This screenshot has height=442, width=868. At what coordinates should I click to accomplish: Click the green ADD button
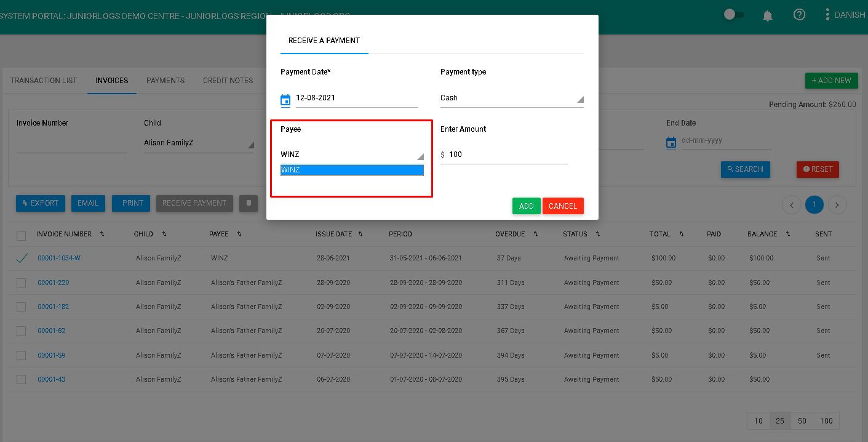(x=527, y=206)
